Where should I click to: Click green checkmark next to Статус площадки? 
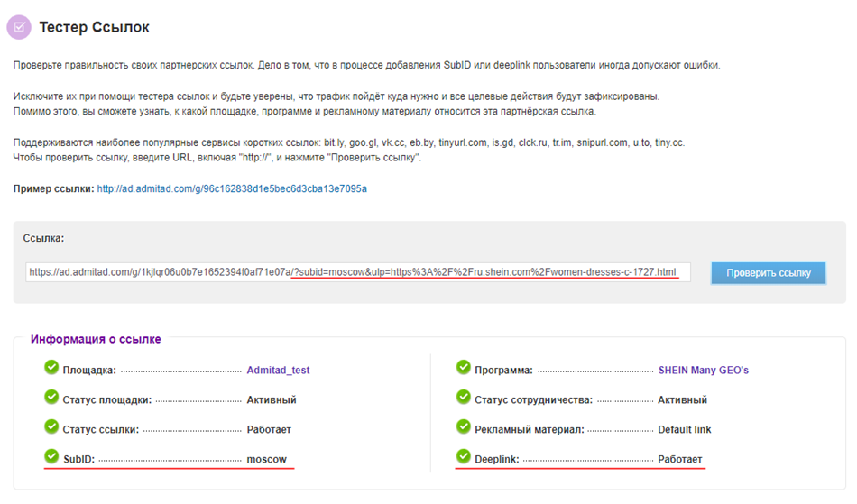point(51,398)
